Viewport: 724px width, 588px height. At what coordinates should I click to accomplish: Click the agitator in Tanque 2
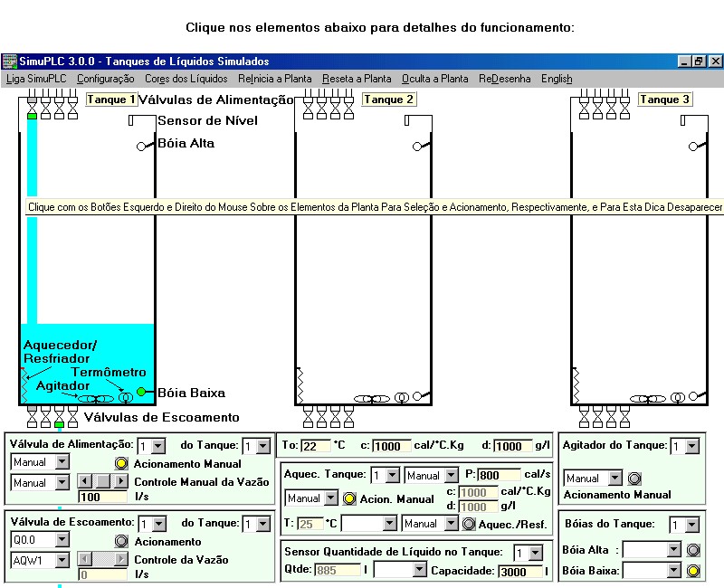click(372, 398)
